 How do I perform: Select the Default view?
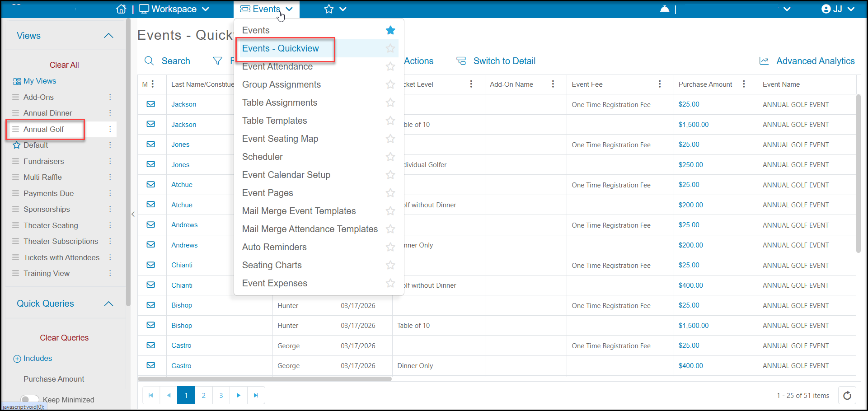(x=36, y=145)
